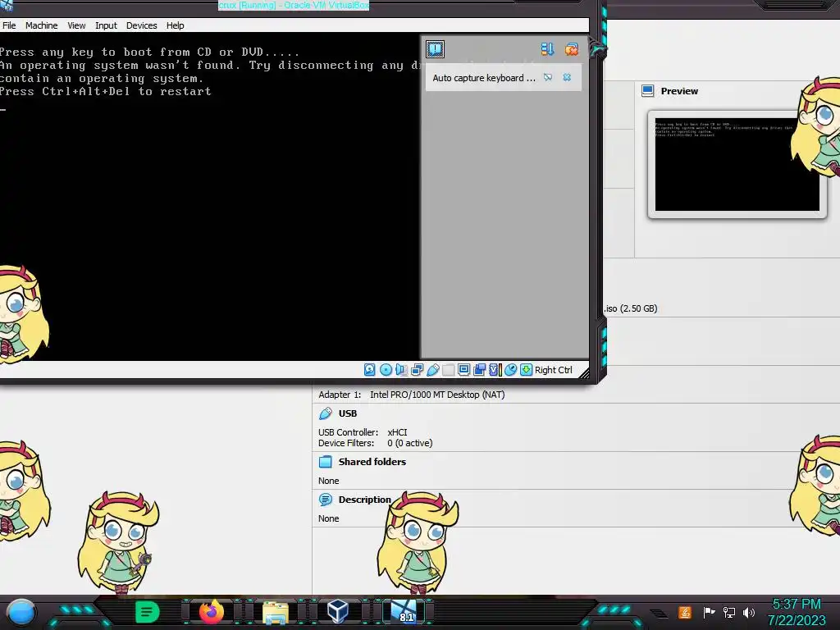
Task: Click the help icon on the keyboard notification
Action: pos(547,78)
